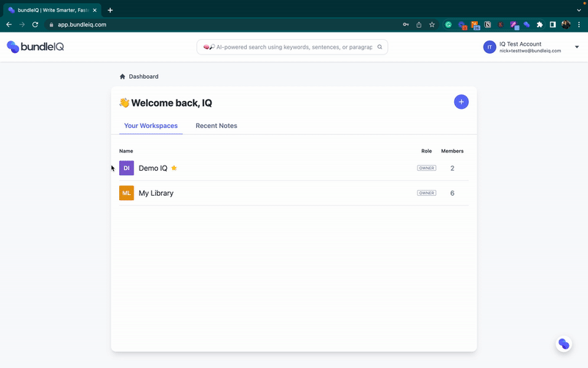The image size is (588, 368).
Task: Select the bundleIQ browser tab
Action: pos(52,10)
